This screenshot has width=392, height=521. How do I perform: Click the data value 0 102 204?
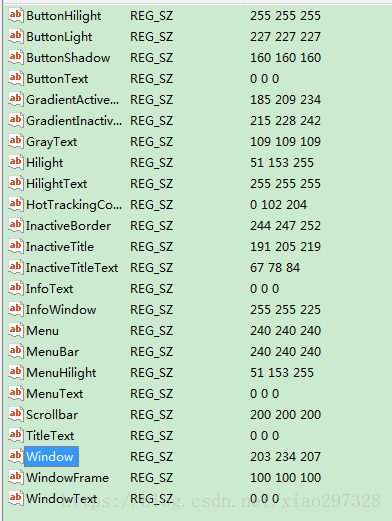point(278,205)
